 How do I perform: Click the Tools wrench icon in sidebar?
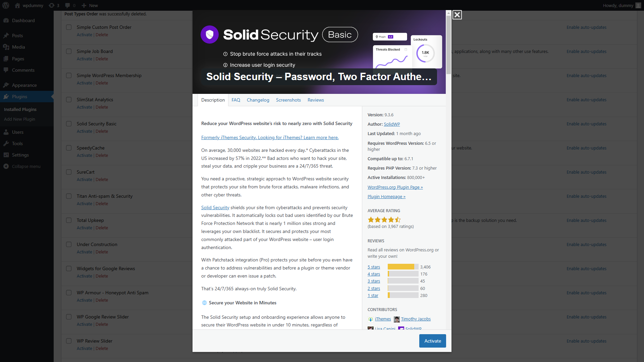(6, 143)
